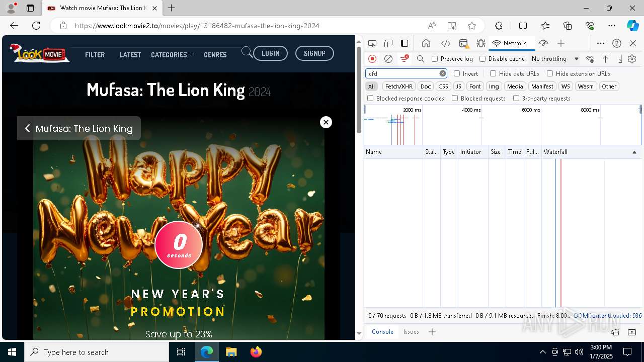Switch to the Issues drawer tab
The height and width of the screenshot is (362, 644).
tap(411, 332)
